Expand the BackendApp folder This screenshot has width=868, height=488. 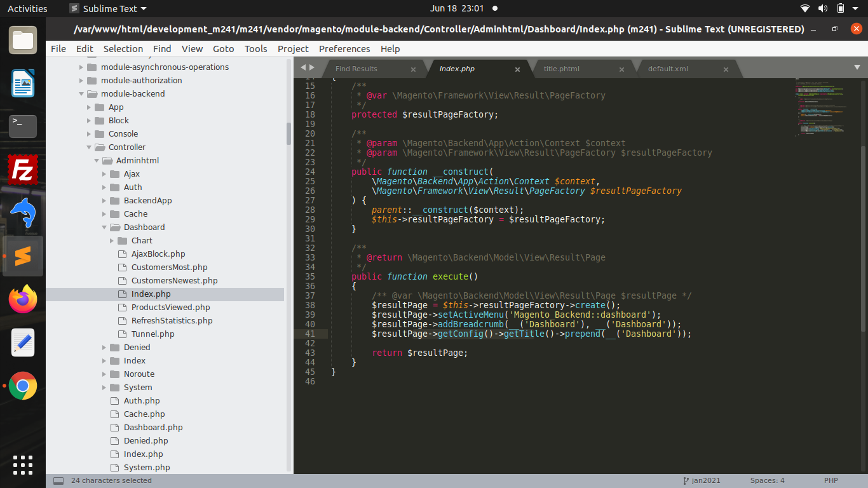pos(104,201)
